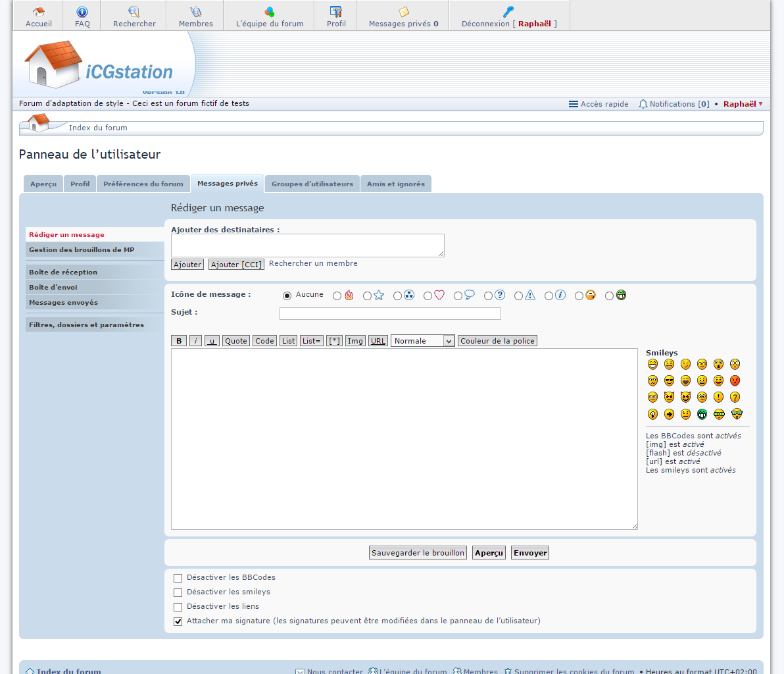The width and height of the screenshot is (784, 674).
Task: Select the star message icon radio button
Action: pos(367,296)
